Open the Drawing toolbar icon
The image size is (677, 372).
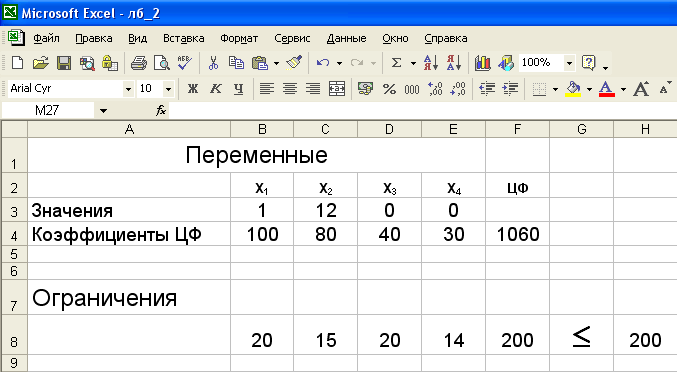tap(506, 63)
